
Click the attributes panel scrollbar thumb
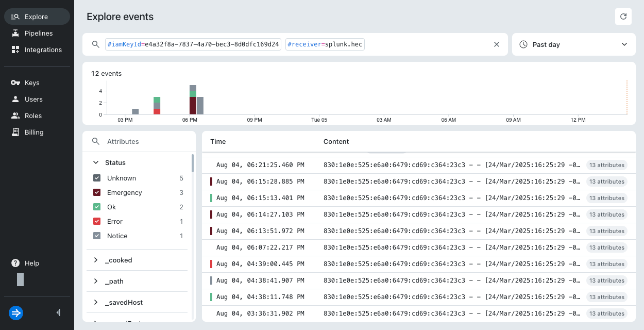point(193,163)
